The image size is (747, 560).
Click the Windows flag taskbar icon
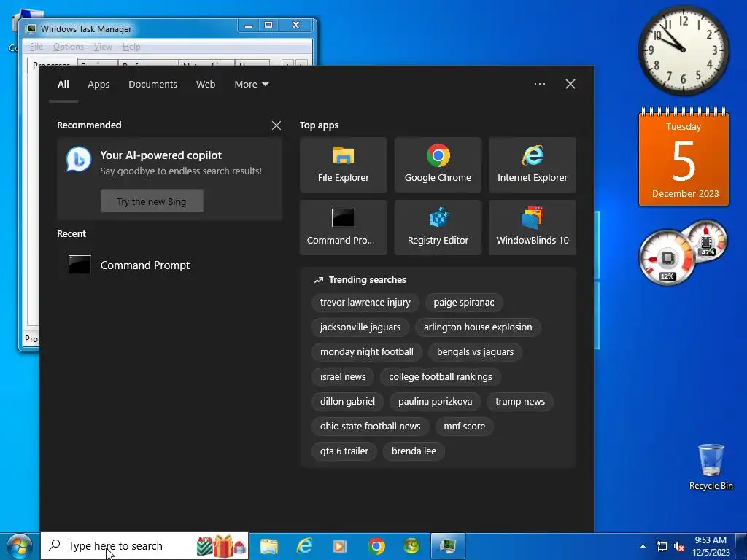(411, 546)
